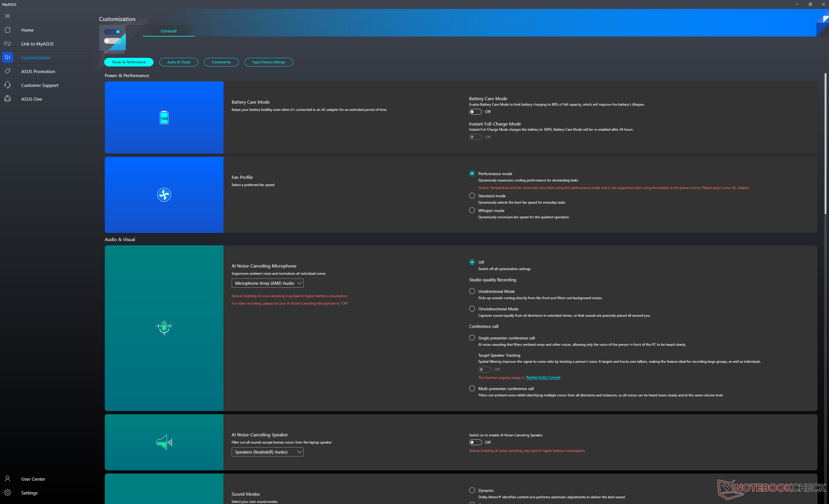Click the Home house icon
Screen dimensions: 829x504
(x=7, y=30)
